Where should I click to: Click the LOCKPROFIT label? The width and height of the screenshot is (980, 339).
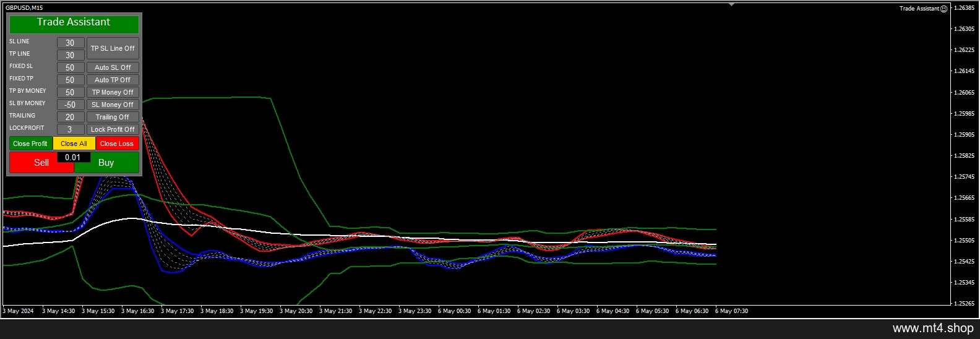[x=27, y=128]
